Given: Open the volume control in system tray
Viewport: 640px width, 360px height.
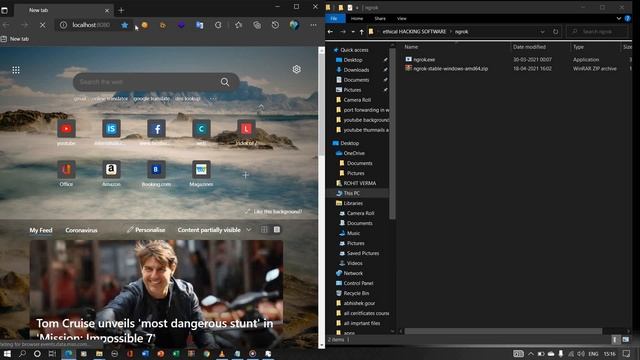Looking at the screenshot, I should (x=580, y=354).
